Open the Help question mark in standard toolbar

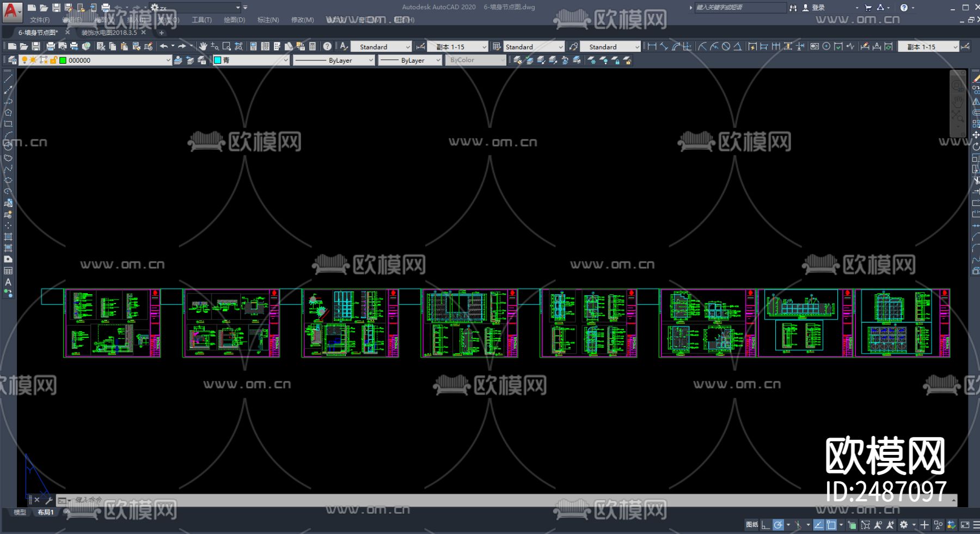[327, 47]
